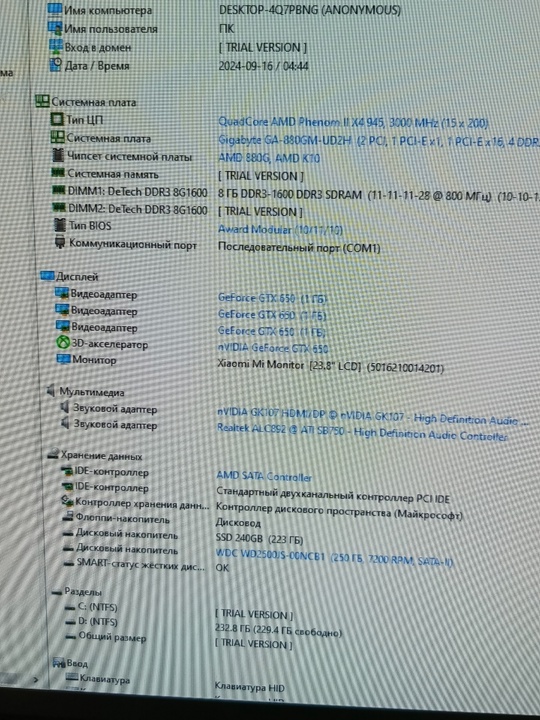540x720 pixels.
Task: Open the nVIDIA GK107 HDMI/DP audio link
Action: 372,416
